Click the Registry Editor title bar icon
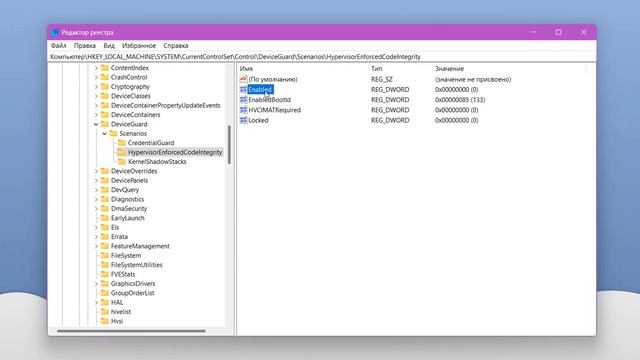This screenshot has height=360, width=640. coord(55,32)
